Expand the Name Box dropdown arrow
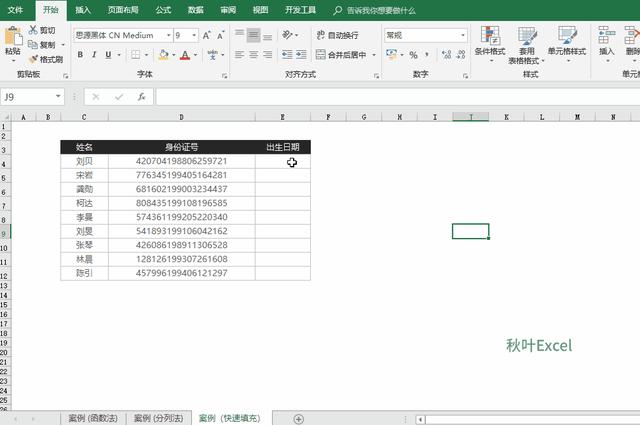Viewport: 640px width, 425px height. click(58, 97)
